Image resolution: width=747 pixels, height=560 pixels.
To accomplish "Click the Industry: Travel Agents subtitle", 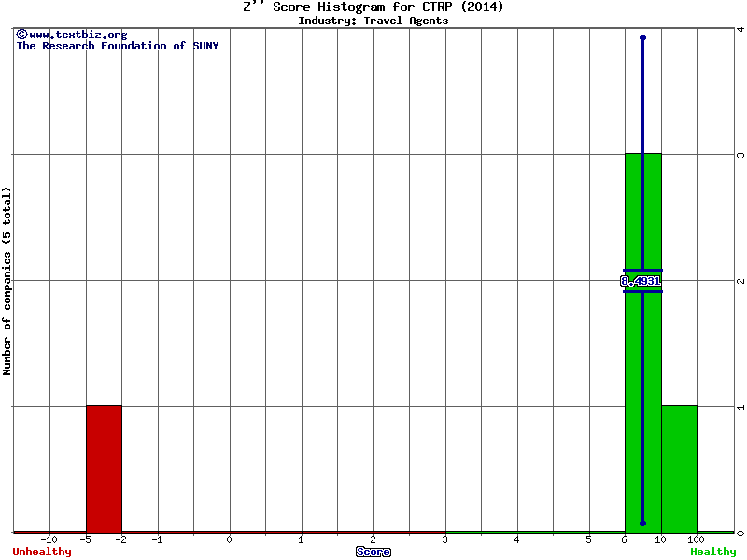I will coord(373,21).
